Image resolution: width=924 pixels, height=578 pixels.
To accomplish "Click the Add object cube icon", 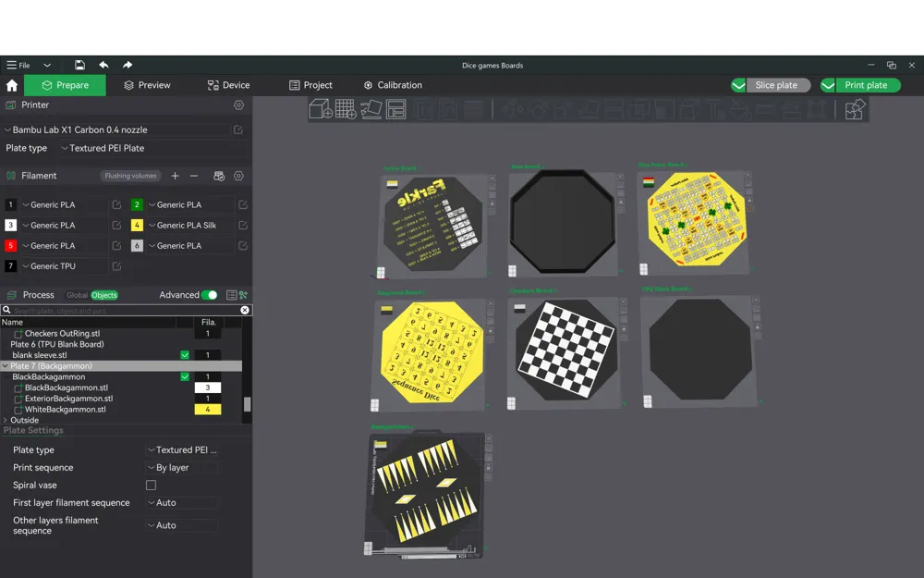I will tap(321, 110).
